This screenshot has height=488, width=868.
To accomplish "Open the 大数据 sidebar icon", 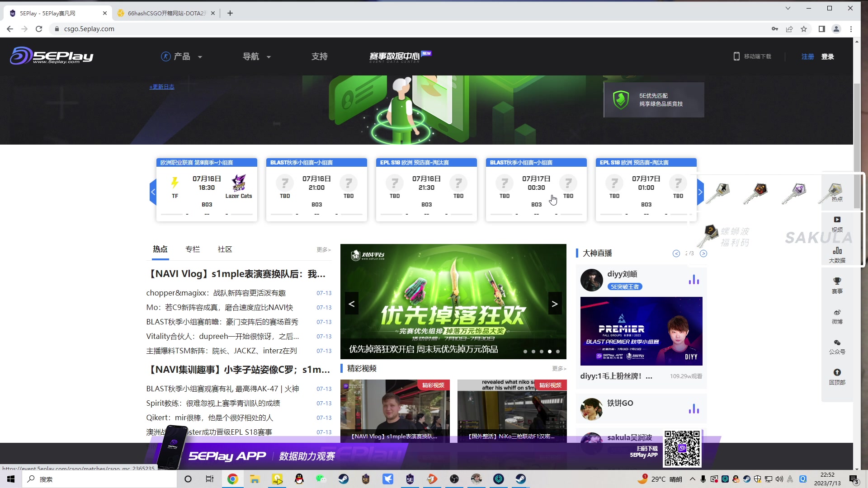I will tap(837, 255).
